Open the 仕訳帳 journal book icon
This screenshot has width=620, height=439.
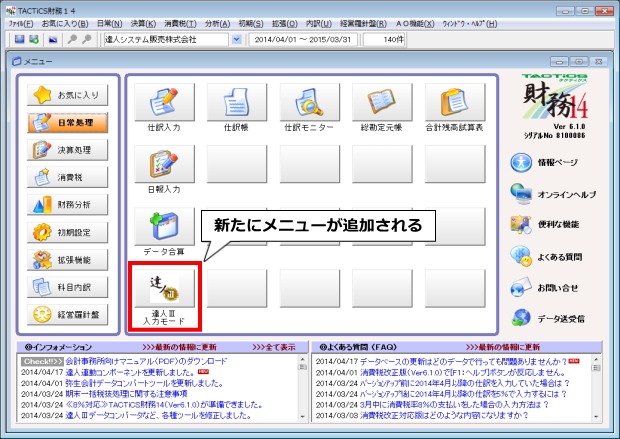click(237, 102)
